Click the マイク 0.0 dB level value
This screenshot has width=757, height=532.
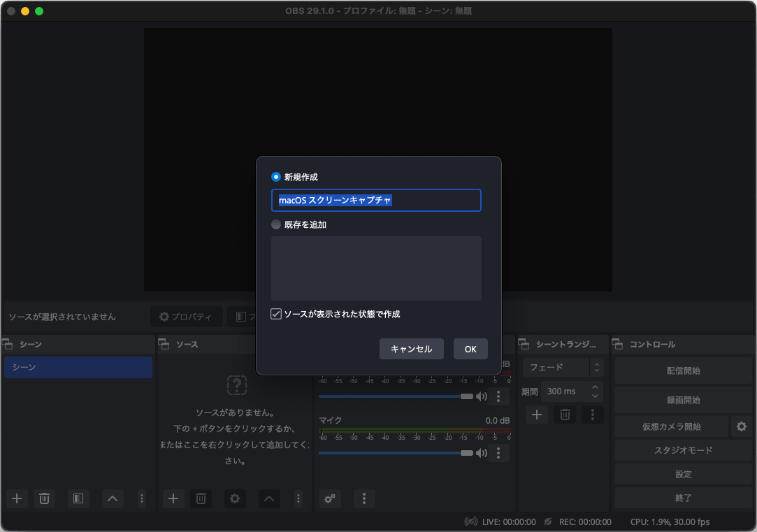[498, 420]
